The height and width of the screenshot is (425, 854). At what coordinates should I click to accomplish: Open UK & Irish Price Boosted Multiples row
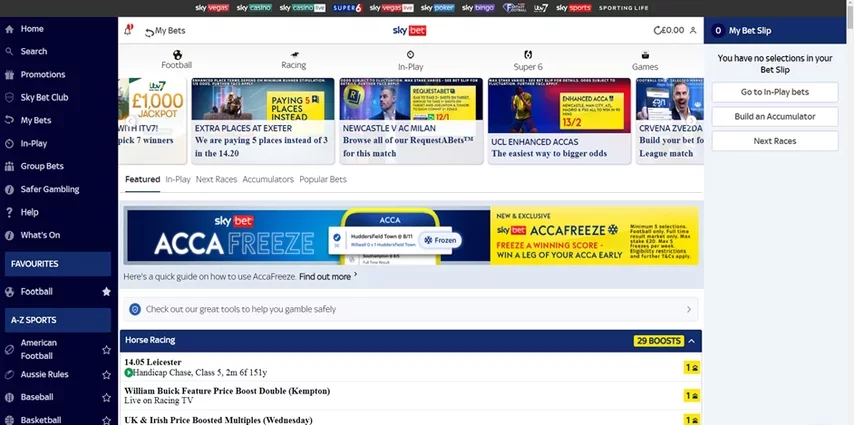[411, 418]
